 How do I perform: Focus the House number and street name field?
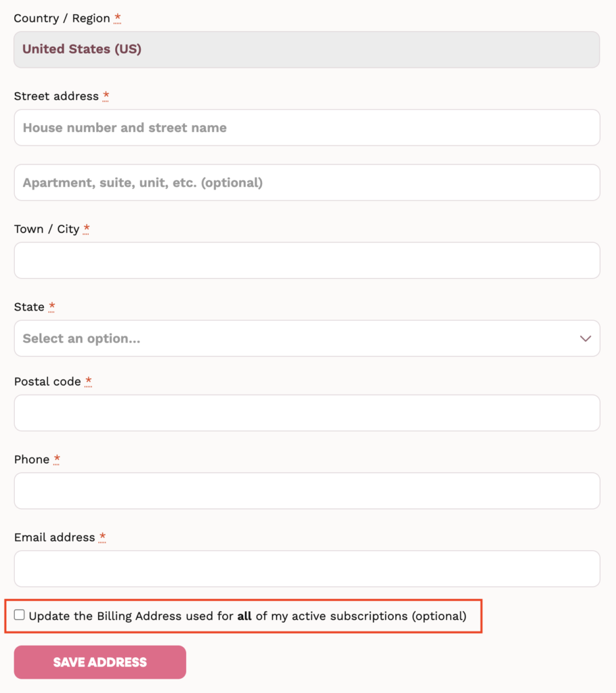(307, 128)
